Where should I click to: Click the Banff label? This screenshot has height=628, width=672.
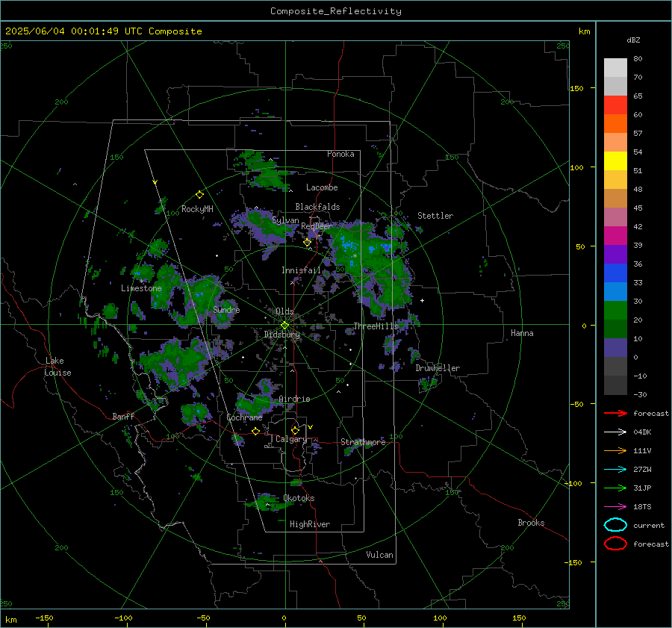[x=123, y=416]
